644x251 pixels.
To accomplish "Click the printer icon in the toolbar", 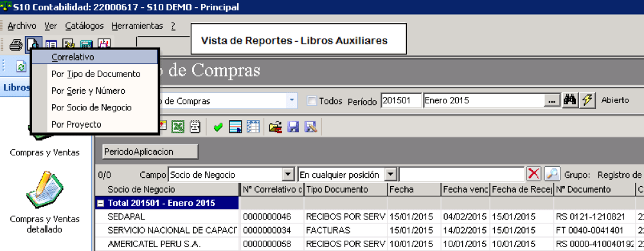I will click(15, 44).
